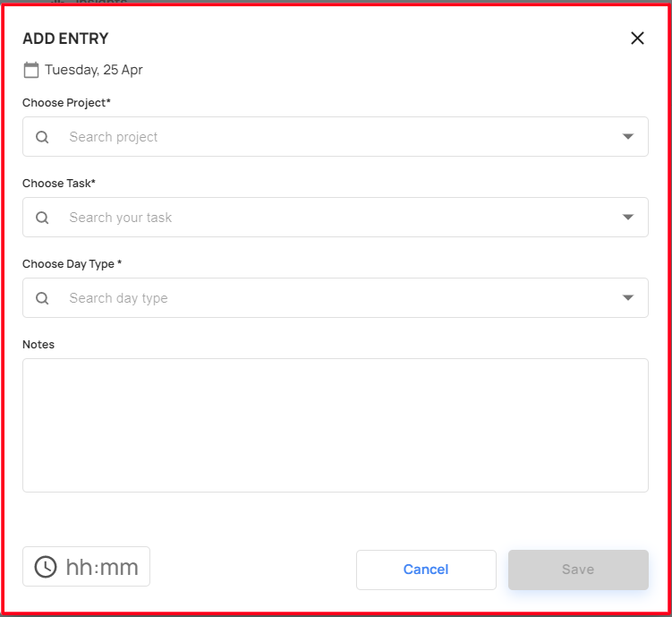This screenshot has width=672, height=617.
Task: Click the magnifier icon in Search day type
Action: click(x=42, y=298)
